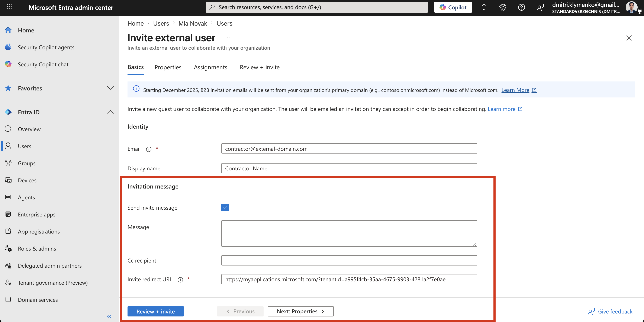Click the Overview info icon in sidebar
644x322 pixels.
coord(8,129)
